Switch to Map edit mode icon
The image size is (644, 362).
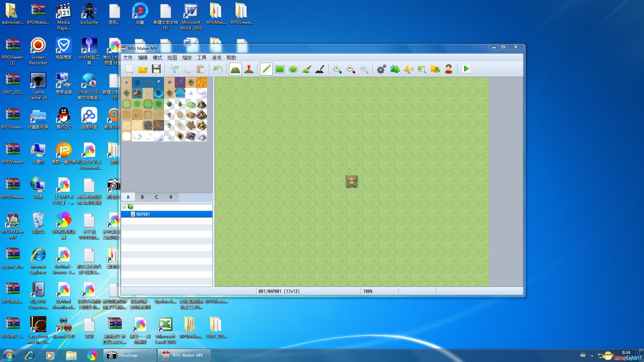pyautogui.click(x=235, y=69)
